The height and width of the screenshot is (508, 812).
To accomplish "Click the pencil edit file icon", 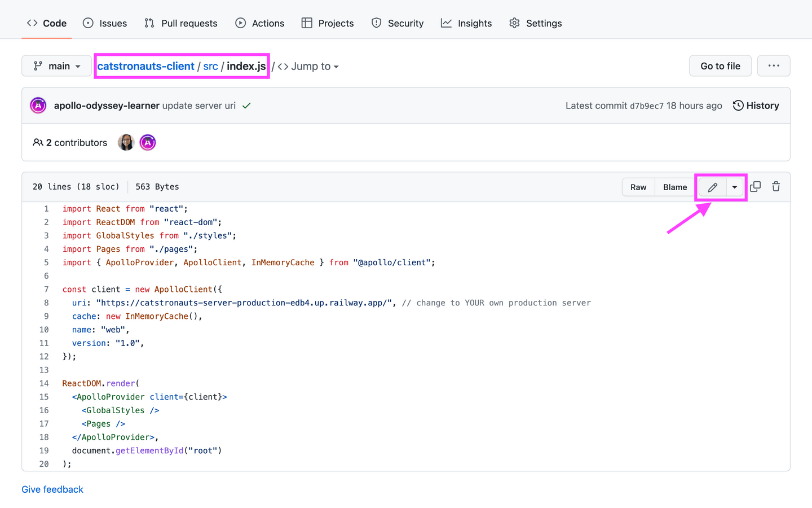I will pyautogui.click(x=712, y=187).
